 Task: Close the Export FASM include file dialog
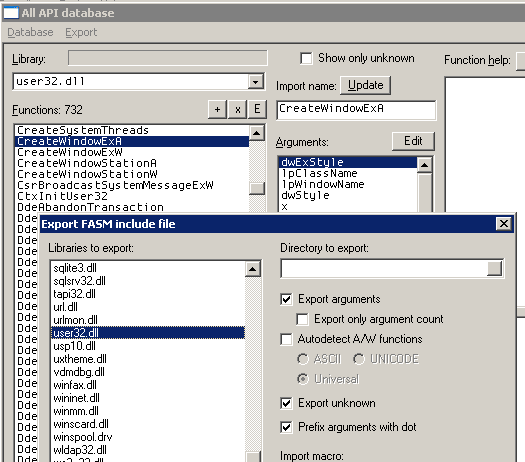point(504,224)
